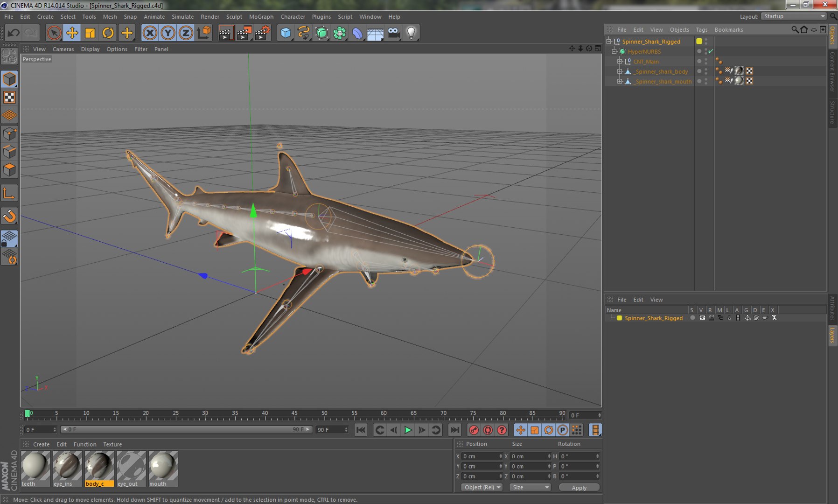Viewport: 838px width, 504px height.
Task: Open the spline pen tools icon
Action: (304, 33)
